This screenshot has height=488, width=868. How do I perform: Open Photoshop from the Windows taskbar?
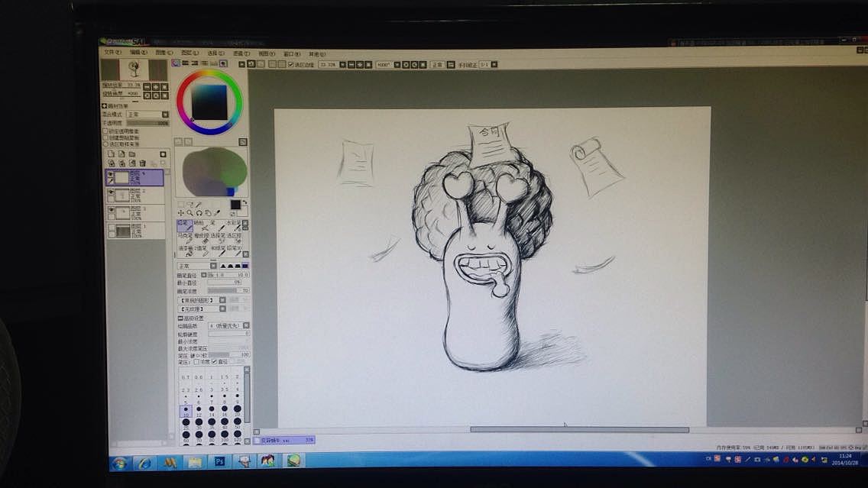(x=220, y=461)
